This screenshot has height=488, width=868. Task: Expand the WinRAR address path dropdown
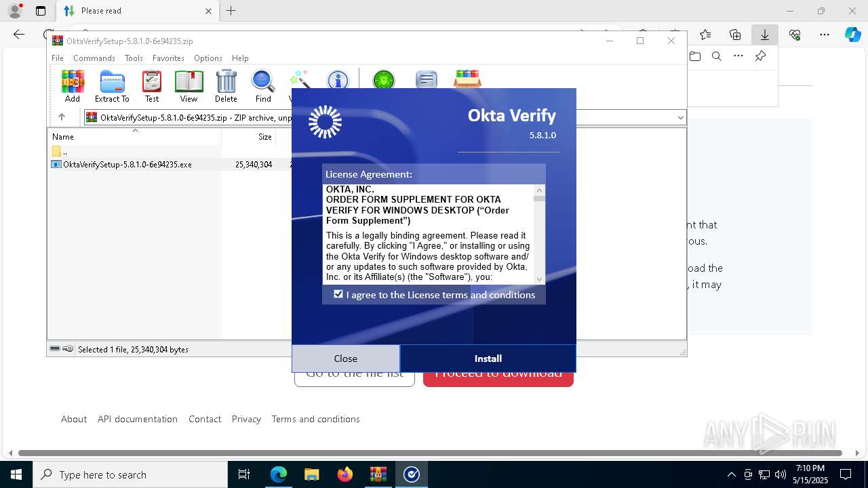pyautogui.click(x=680, y=118)
